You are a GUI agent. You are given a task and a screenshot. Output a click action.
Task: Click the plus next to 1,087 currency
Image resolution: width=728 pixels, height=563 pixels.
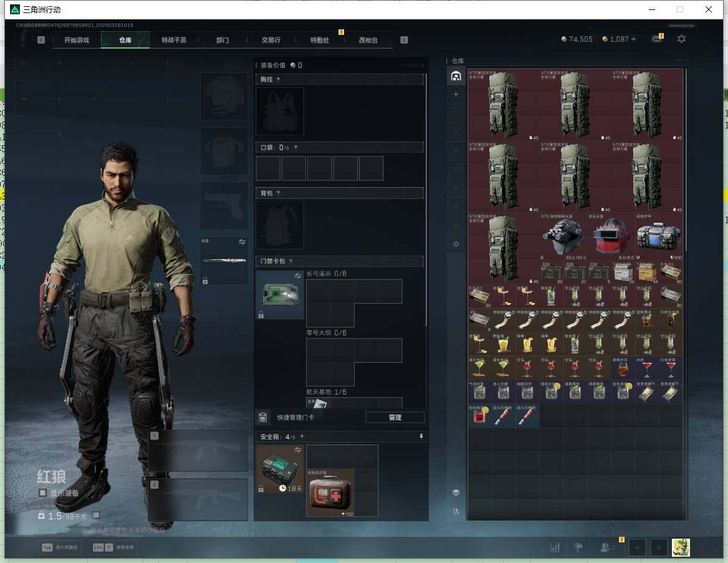coord(633,39)
